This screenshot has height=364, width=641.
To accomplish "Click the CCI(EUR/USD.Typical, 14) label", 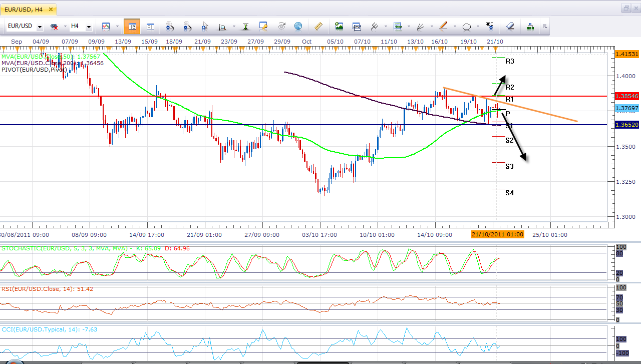I will [49, 329].
